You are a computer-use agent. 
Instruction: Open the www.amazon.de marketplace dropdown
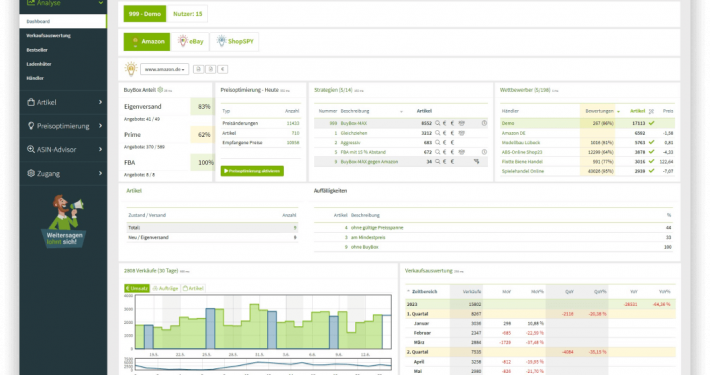pyautogui.click(x=164, y=69)
